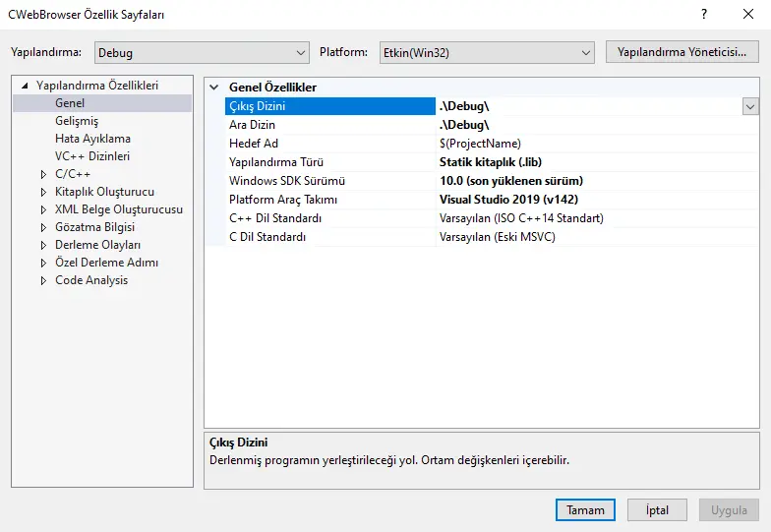Expand the XML Belge Oluşturucusu node arrow
Screen dimensions: 771x532
(43, 209)
